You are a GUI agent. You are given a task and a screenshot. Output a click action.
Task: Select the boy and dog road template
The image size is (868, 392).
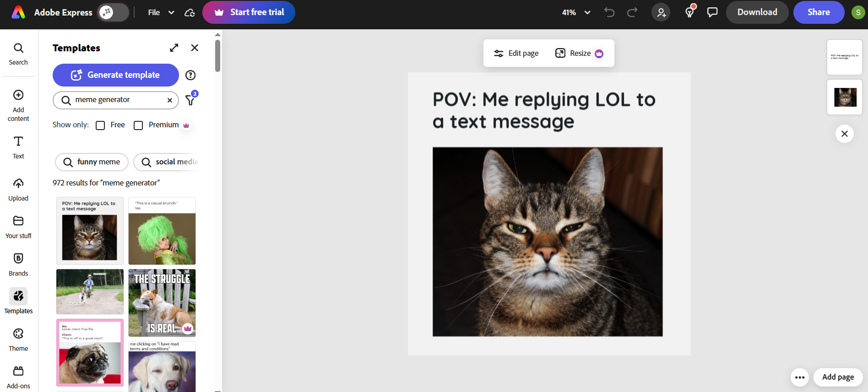(x=90, y=292)
